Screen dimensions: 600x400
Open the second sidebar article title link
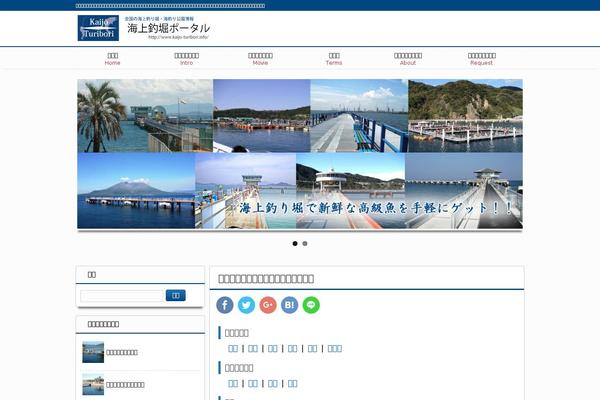(x=125, y=385)
